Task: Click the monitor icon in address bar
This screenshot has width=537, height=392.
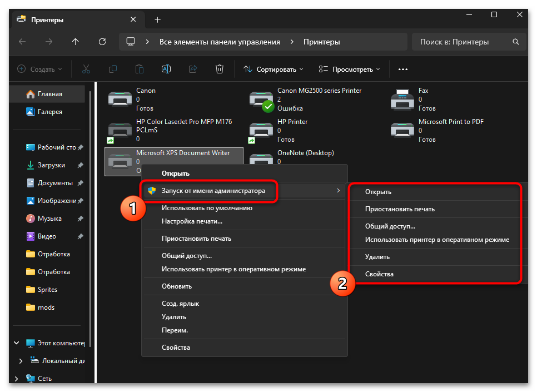Action: [131, 42]
